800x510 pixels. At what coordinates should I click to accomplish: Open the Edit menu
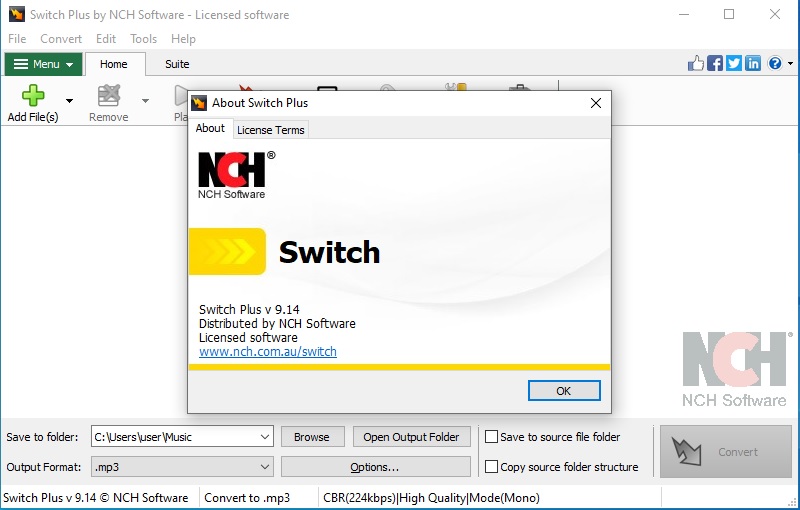(106, 39)
